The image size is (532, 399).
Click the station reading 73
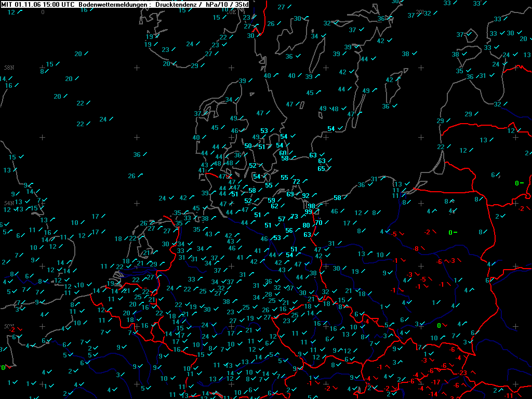(x=294, y=217)
